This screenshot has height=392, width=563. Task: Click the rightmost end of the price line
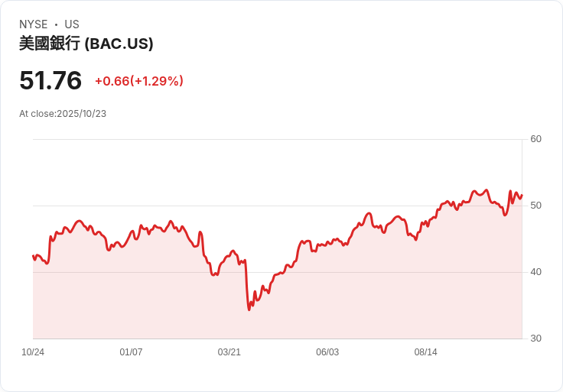pyautogui.click(x=522, y=195)
